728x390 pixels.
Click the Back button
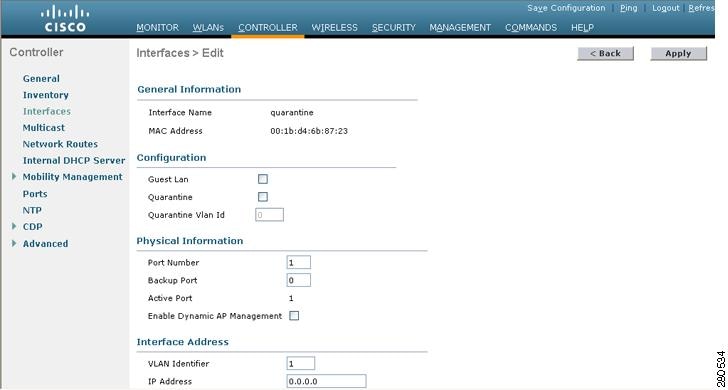605,53
